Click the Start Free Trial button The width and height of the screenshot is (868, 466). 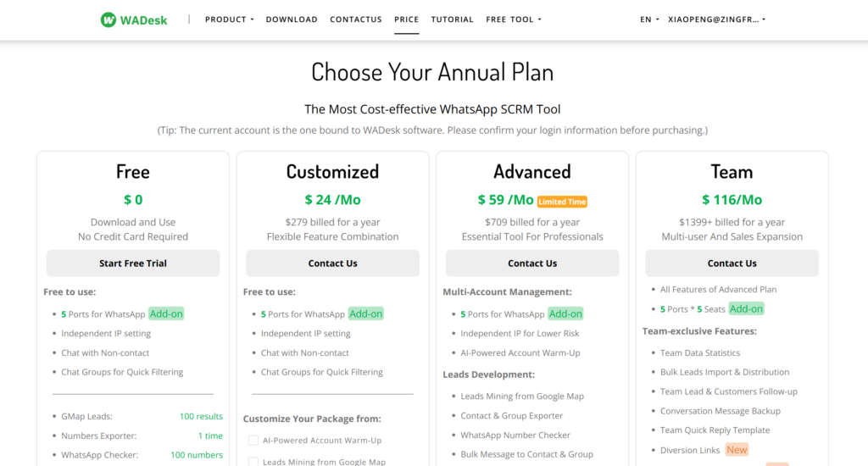[133, 264]
